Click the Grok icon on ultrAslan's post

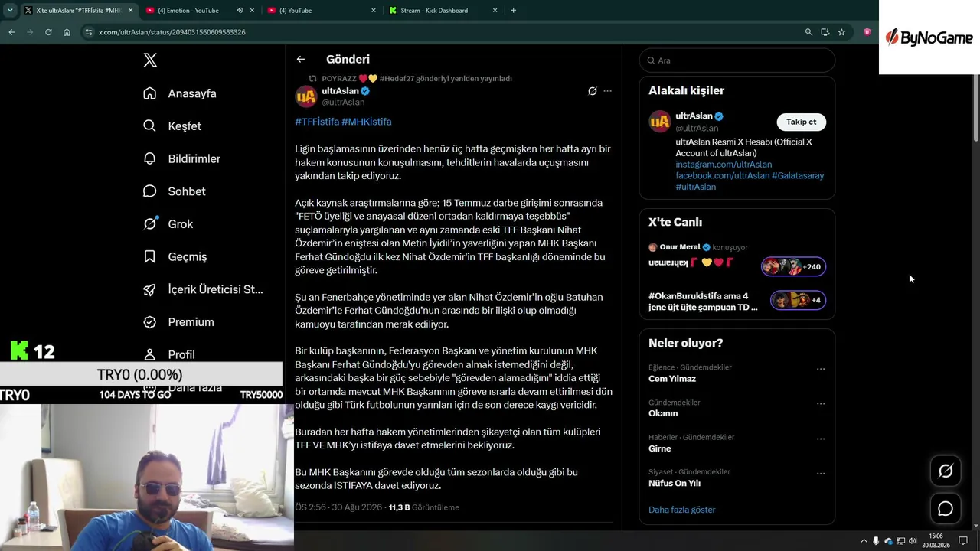[x=592, y=91]
